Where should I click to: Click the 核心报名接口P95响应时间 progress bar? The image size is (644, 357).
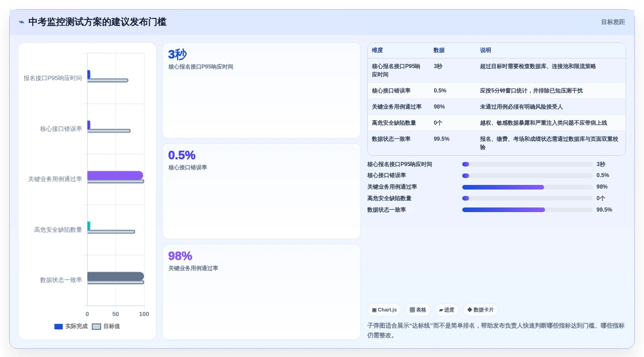pos(528,164)
